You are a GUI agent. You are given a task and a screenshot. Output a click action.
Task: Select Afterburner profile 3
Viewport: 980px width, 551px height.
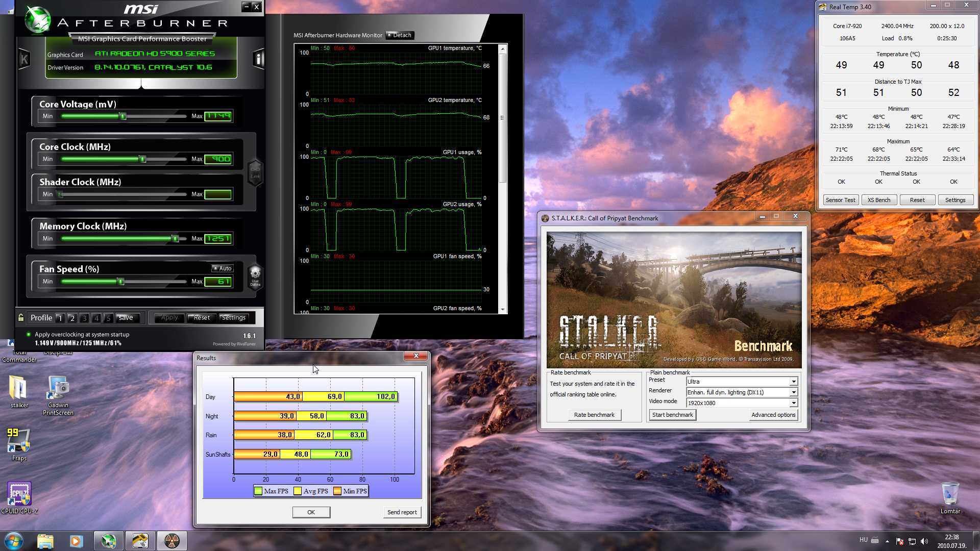[84, 318]
